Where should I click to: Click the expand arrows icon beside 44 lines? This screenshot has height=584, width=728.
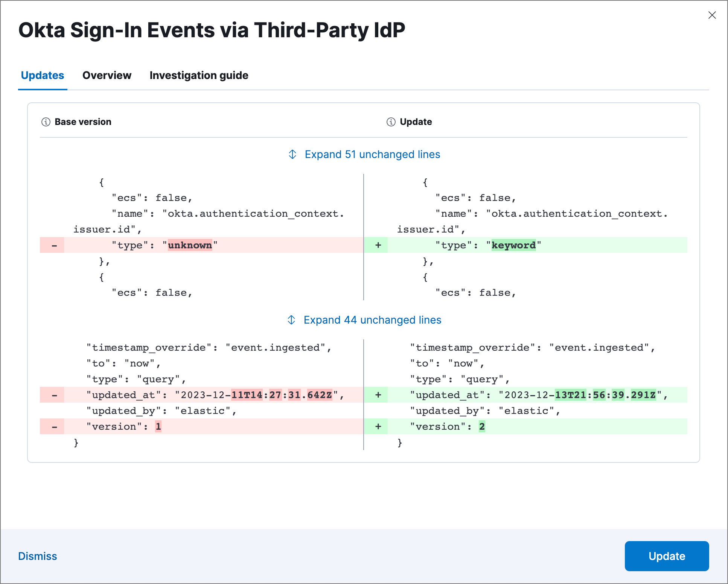pyautogui.click(x=291, y=320)
